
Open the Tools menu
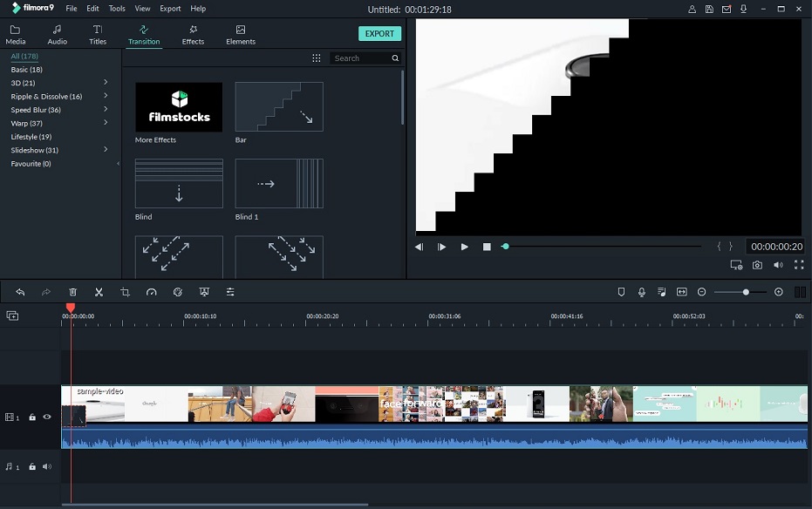pos(117,8)
